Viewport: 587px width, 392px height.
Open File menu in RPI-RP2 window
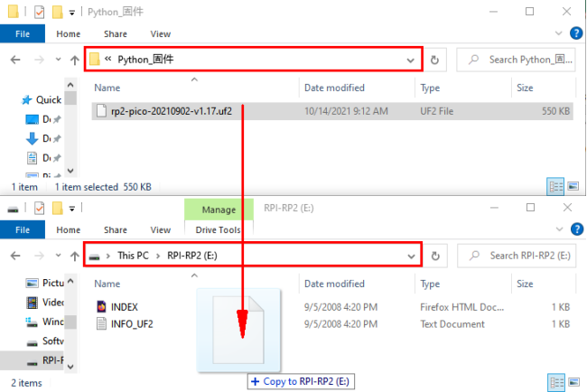click(x=23, y=230)
